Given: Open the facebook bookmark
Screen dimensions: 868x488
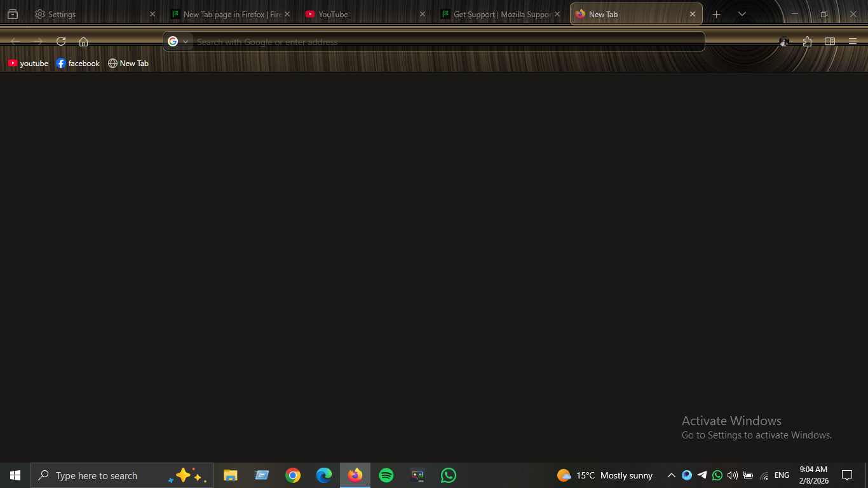Looking at the screenshot, I should coord(78,64).
